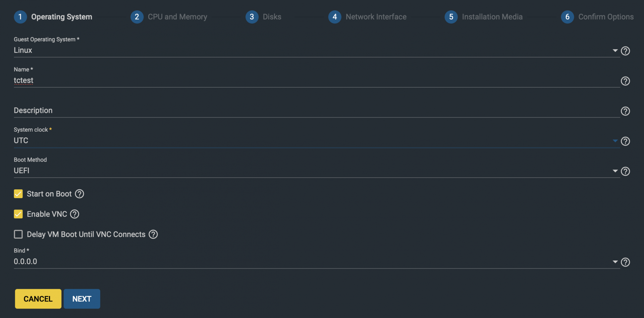644x318 pixels.
Task: Click the Delay VM Boot Until VNC Connects label
Action: click(x=86, y=234)
